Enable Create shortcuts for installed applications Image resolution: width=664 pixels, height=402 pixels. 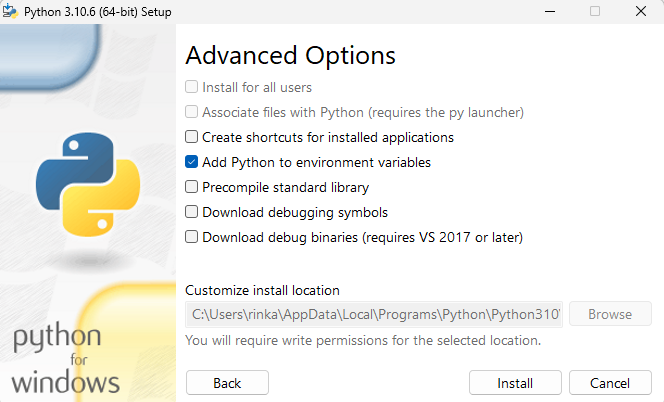[x=192, y=137]
